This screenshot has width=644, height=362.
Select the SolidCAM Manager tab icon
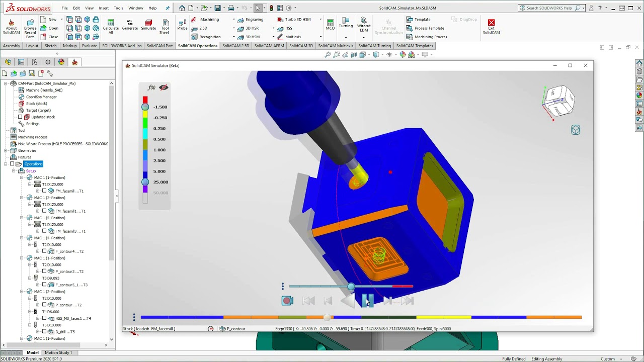(x=75, y=62)
